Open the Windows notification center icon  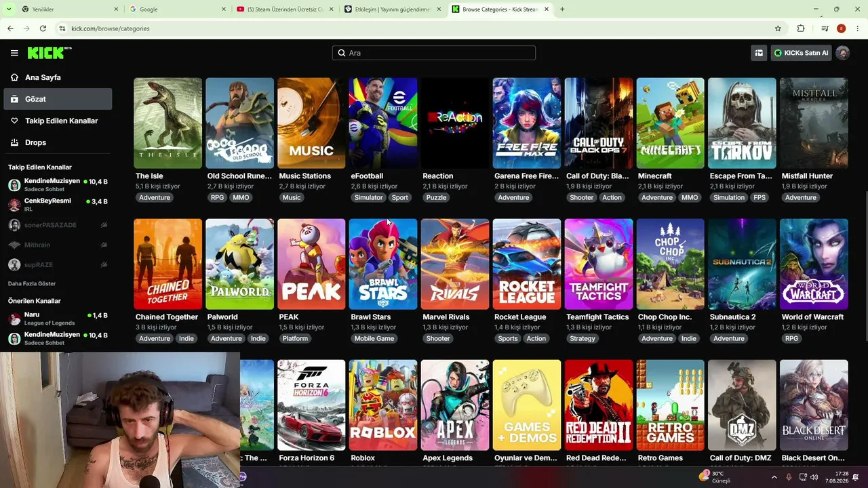[x=856, y=477]
